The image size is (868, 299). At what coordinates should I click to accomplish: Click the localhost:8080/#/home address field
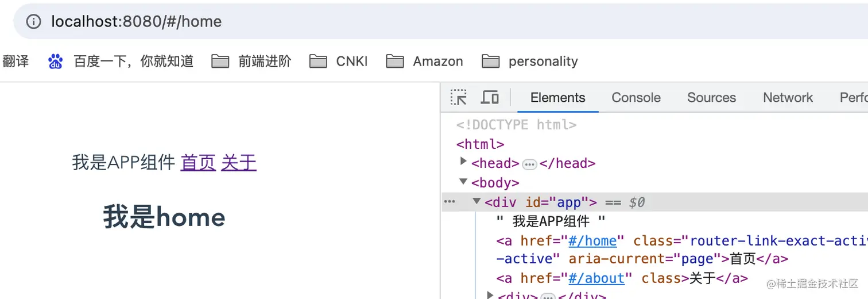point(442,22)
